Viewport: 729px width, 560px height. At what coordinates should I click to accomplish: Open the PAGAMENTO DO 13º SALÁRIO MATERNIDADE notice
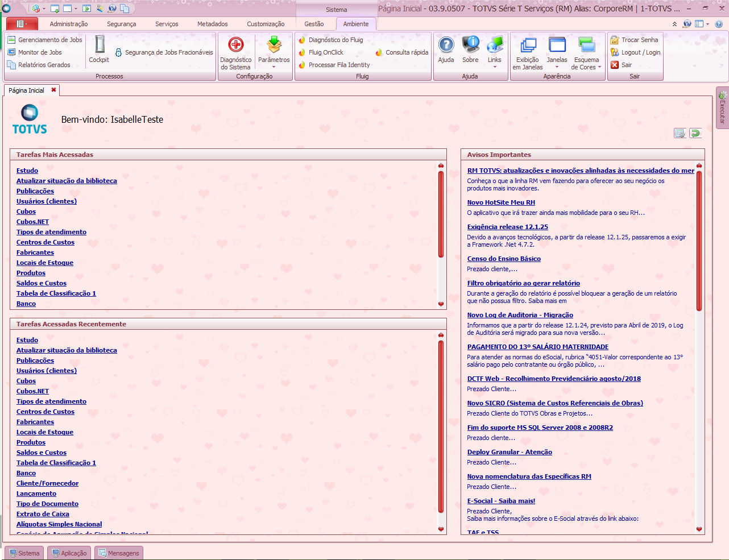[x=538, y=347]
